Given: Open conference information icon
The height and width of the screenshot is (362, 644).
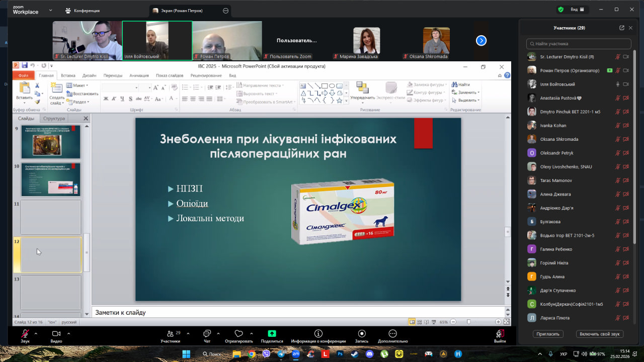Looking at the screenshot, I should coord(318,334).
